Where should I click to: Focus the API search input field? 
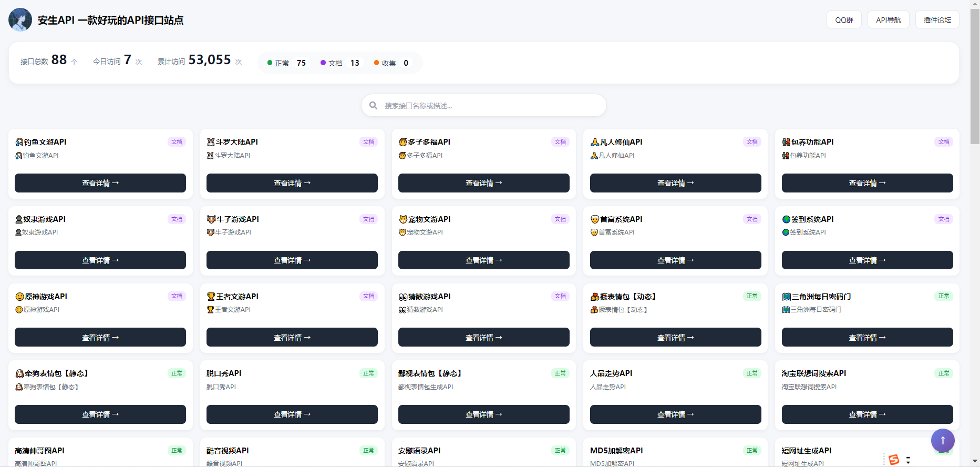coord(489,105)
